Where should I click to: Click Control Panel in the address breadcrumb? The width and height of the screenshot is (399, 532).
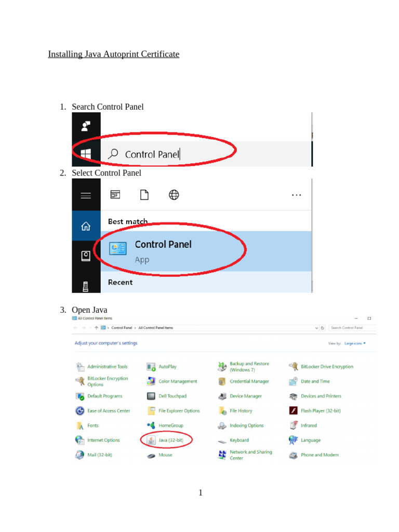pyautogui.click(x=122, y=328)
